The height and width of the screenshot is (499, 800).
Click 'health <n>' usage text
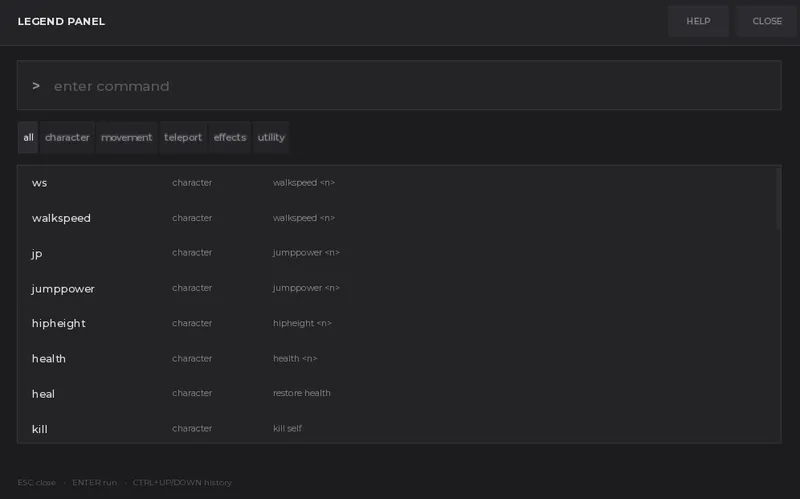(295, 358)
